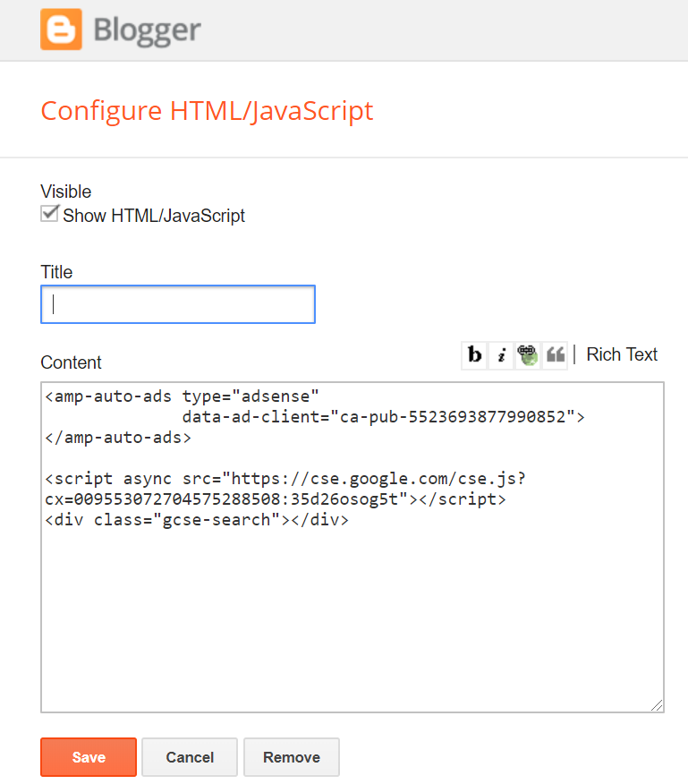Click the Configure HTML/JavaScript heading

tap(207, 110)
